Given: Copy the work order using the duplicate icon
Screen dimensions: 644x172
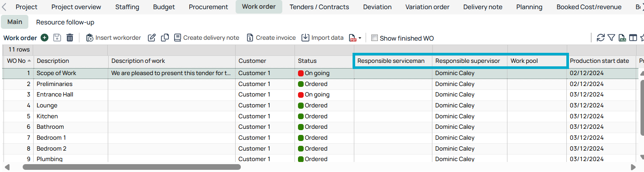Looking at the screenshot, I should [165, 38].
